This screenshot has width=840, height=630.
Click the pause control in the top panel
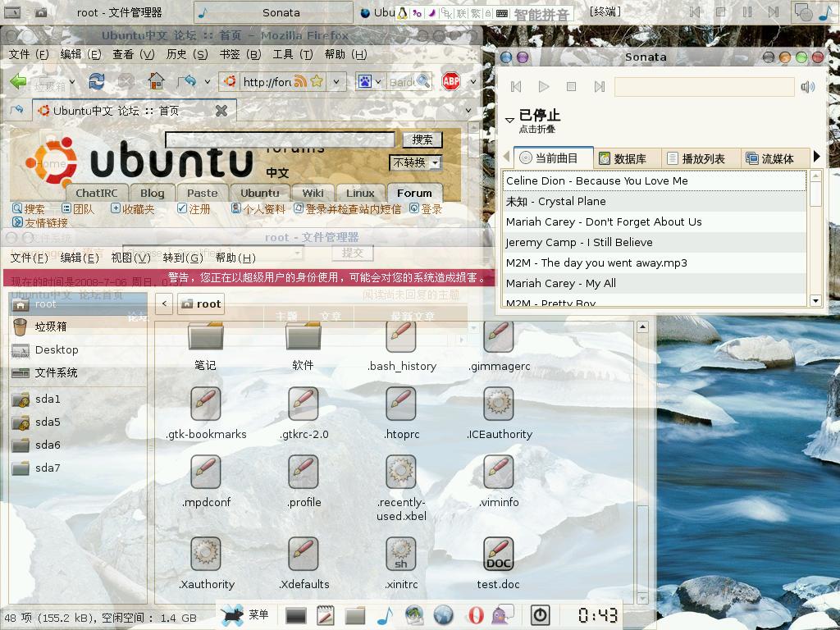(746, 11)
